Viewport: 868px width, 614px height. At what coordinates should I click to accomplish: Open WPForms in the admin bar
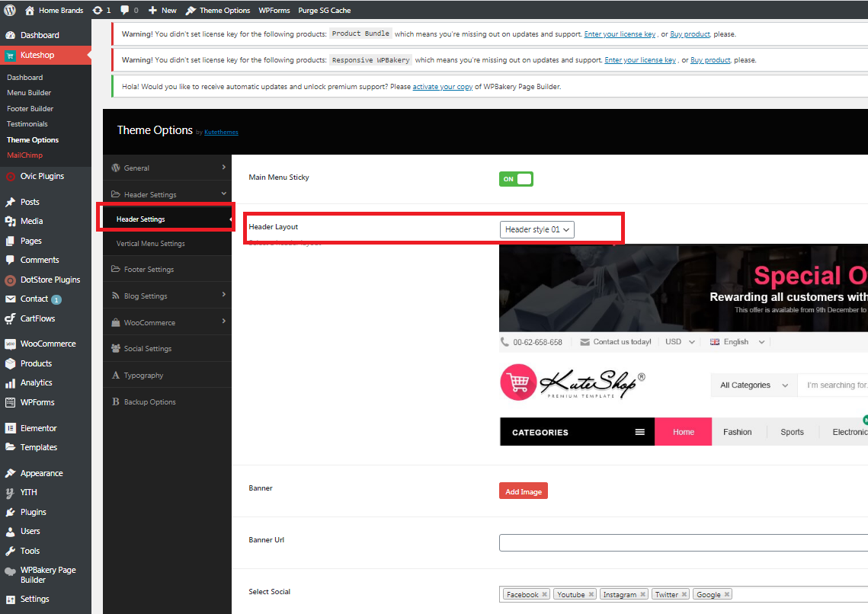(x=274, y=10)
